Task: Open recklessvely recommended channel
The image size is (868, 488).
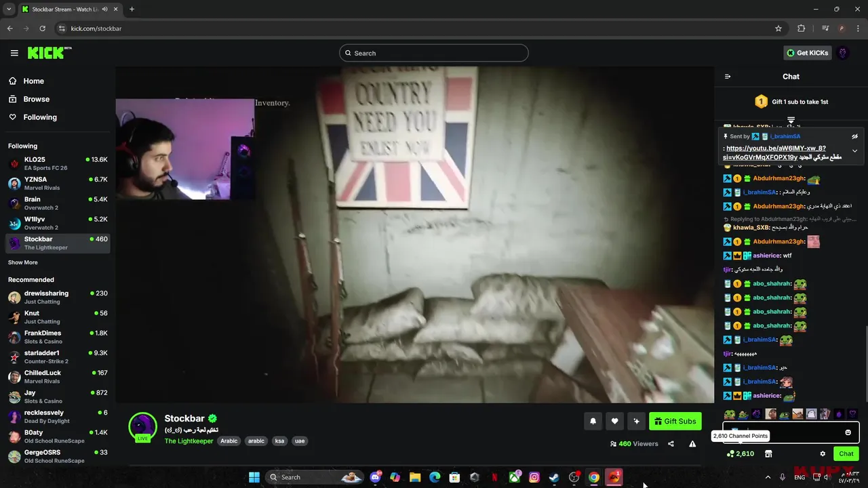Action: click(x=58, y=416)
